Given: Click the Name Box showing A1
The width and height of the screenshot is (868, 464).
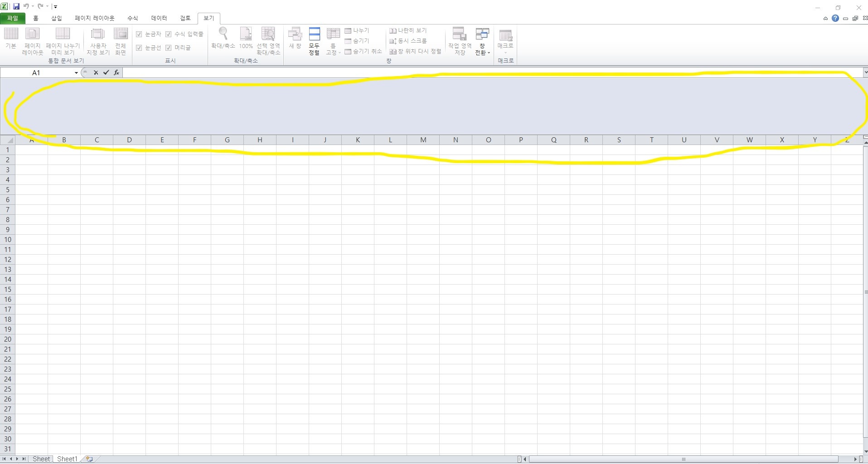Looking at the screenshot, I should click(36, 73).
